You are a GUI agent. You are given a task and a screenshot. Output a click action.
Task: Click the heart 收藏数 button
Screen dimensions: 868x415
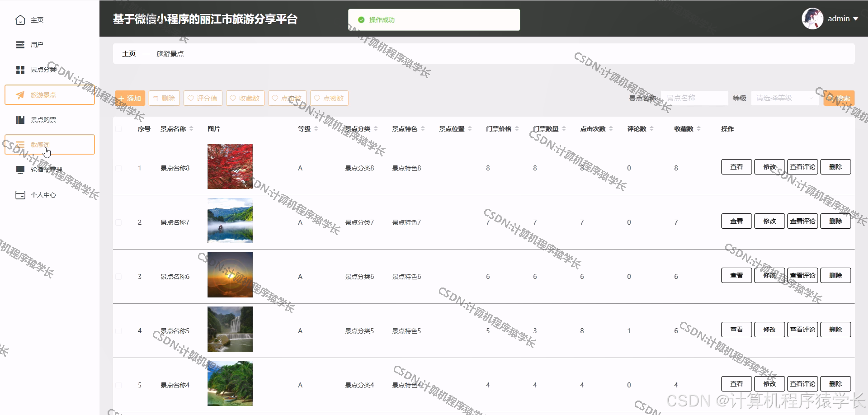245,98
